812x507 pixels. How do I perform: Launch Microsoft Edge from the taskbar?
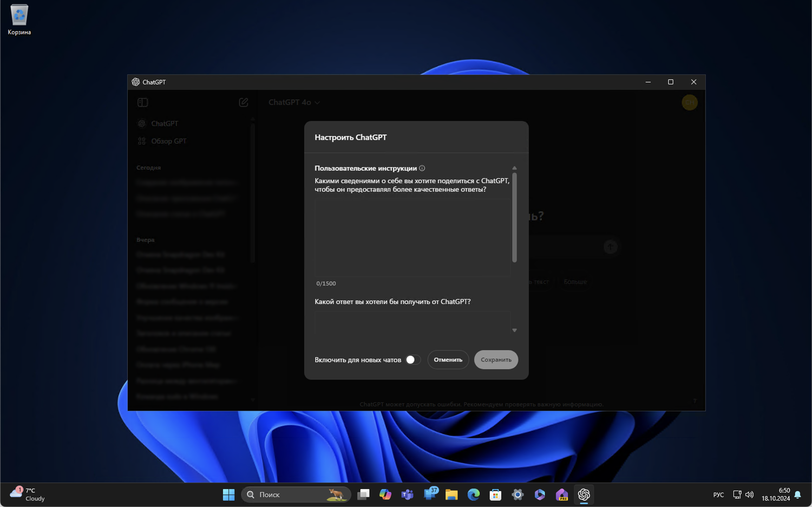click(x=474, y=495)
